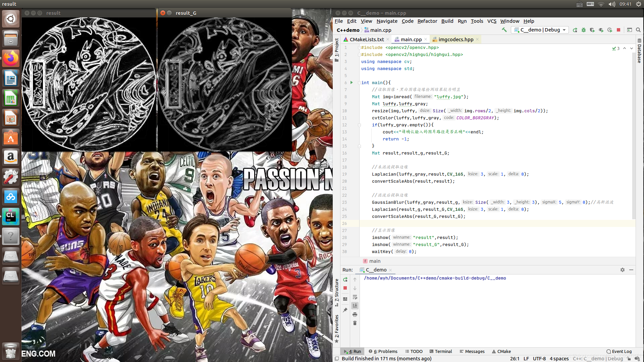
Task: Toggle soft-wrap in Run console
Action: pos(355,297)
